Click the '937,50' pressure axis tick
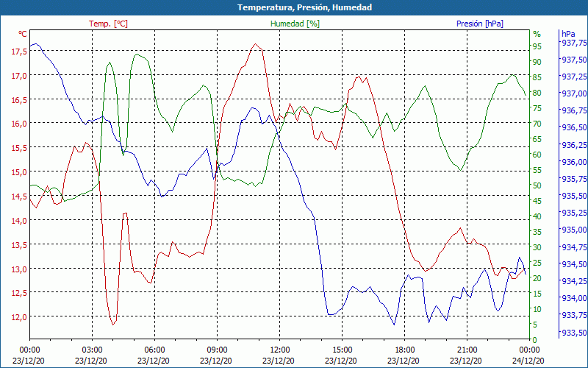Viewport: 588px width, 368px height. [x=574, y=60]
